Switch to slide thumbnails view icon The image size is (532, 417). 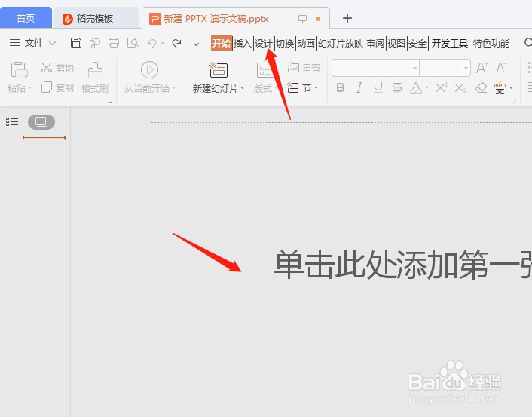pyautogui.click(x=41, y=122)
